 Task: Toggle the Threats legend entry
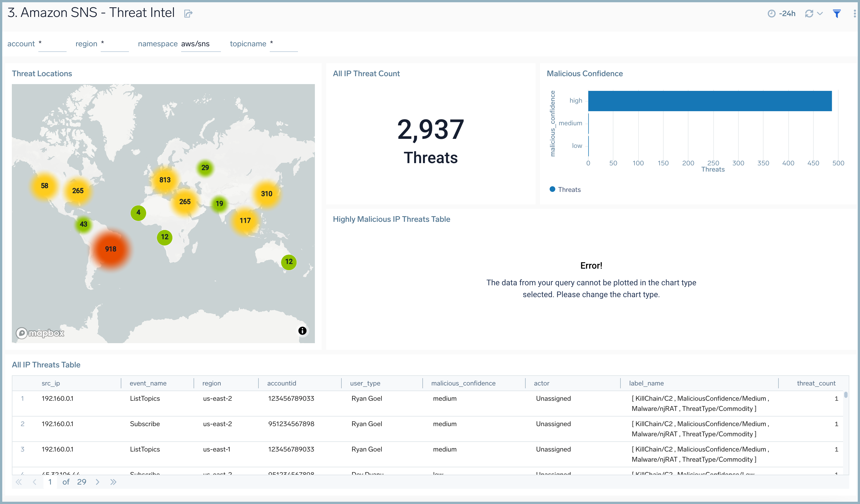tap(565, 189)
